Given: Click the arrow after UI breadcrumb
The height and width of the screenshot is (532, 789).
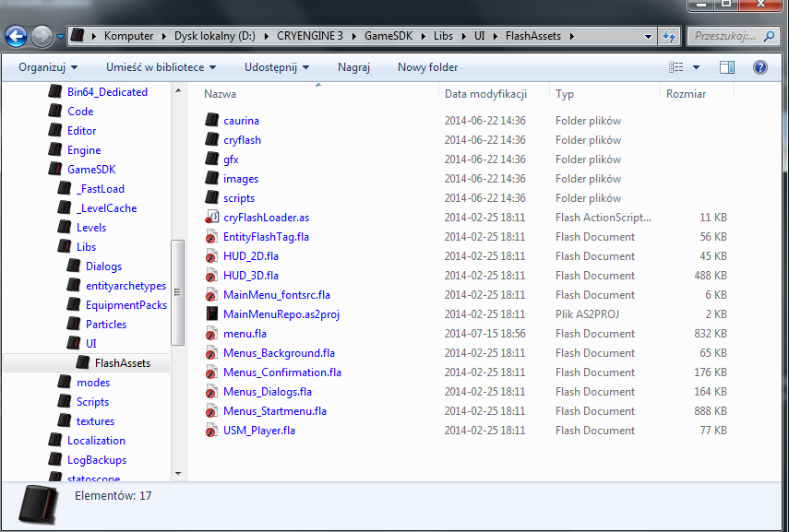Looking at the screenshot, I should tap(496, 36).
